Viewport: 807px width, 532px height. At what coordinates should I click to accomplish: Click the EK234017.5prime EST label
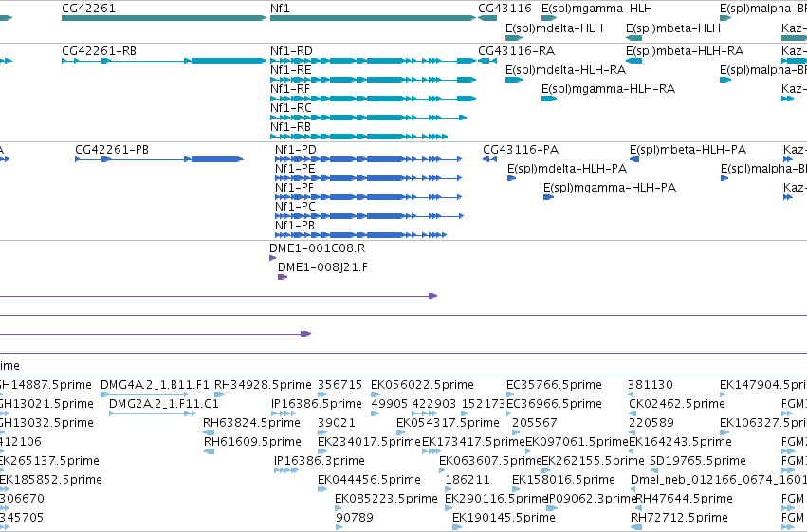(369, 442)
